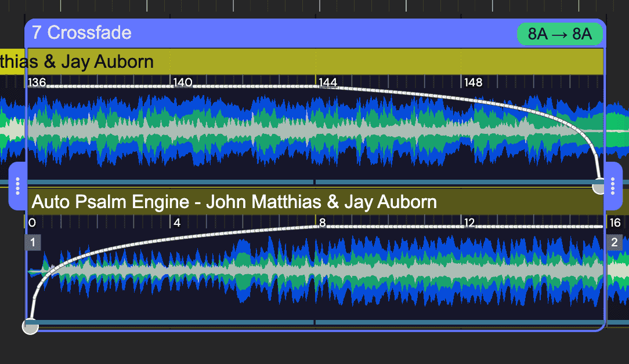Click beat marker 144 on the outgoing track
629x364 pixels.
[328, 82]
